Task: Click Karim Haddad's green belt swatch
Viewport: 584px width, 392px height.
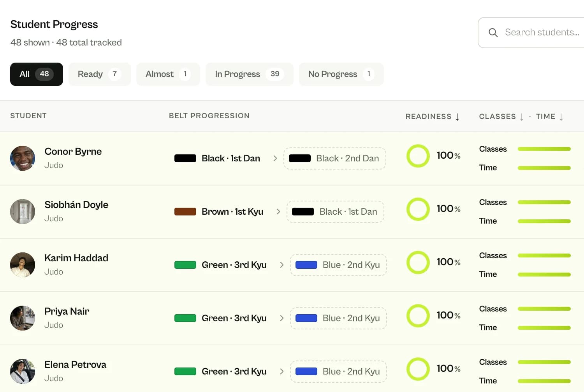Action: (185, 265)
